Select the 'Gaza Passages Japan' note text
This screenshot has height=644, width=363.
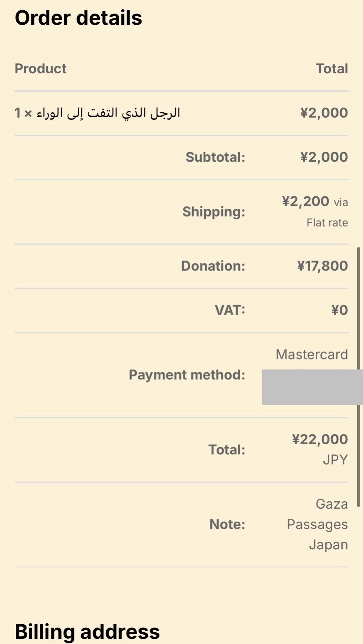[318, 525]
